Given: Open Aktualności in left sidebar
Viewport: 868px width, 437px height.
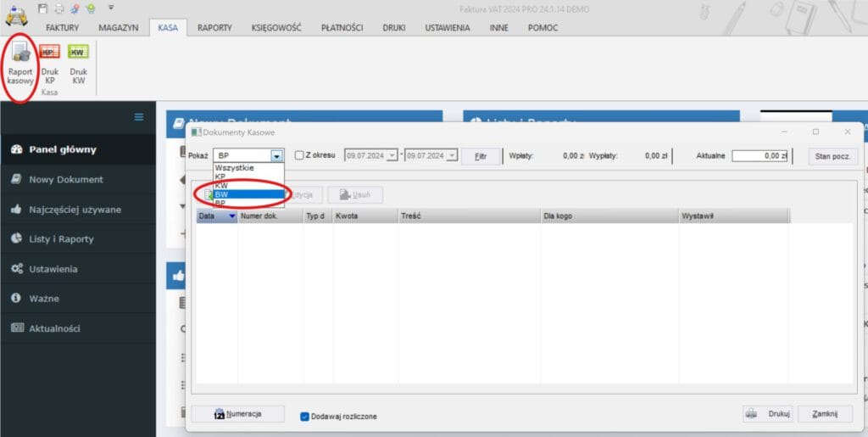Looking at the screenshot, I should pos(54,328).
